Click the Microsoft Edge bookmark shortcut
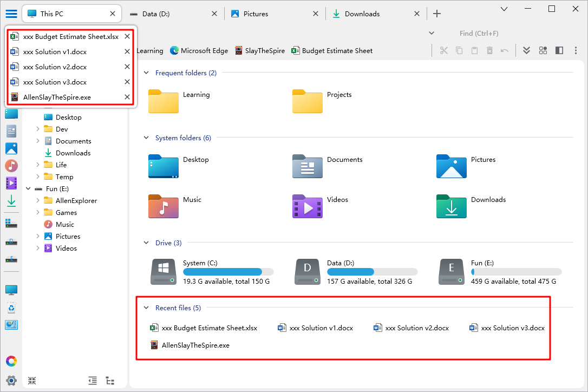This screenshot has height=392, width=588. tap(199, 51)
